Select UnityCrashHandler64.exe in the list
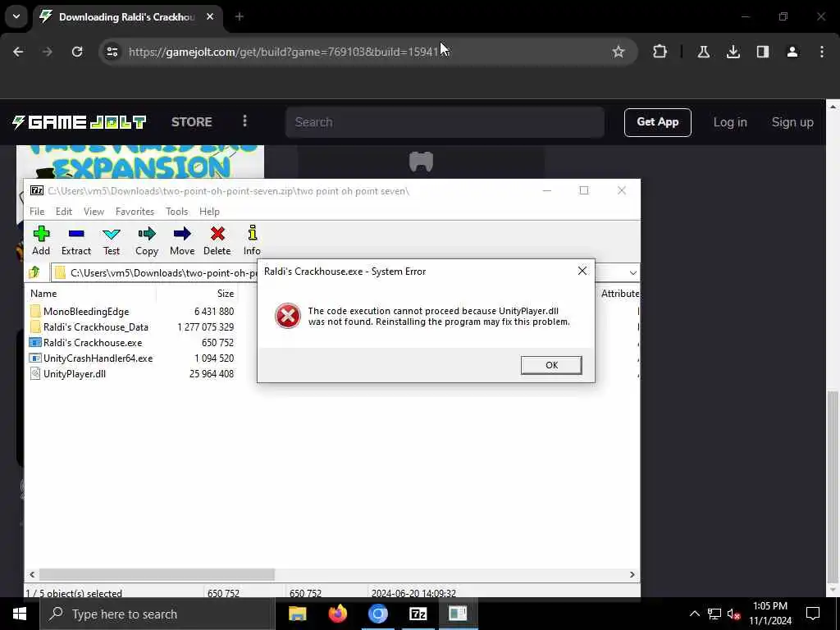Image resolution: width=840 pixels, height=630 pixels. click(x=98, y=358)
